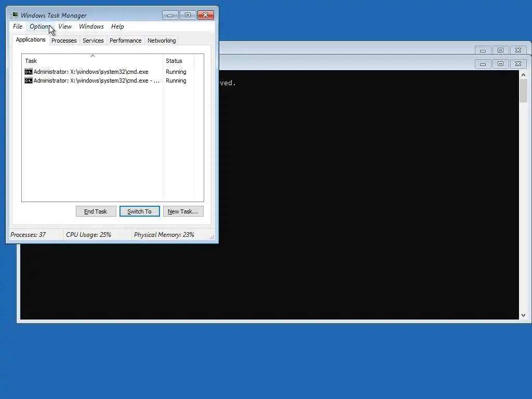Click the Switch To button

[x=139, y=211]
